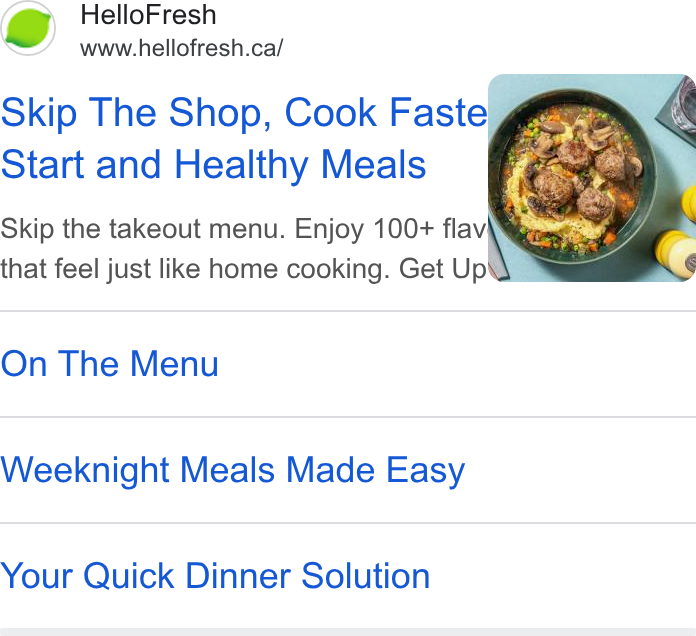696x636 pixels.
Task: Open the meatball bowl ad image
Action: [x=592, y=178]
